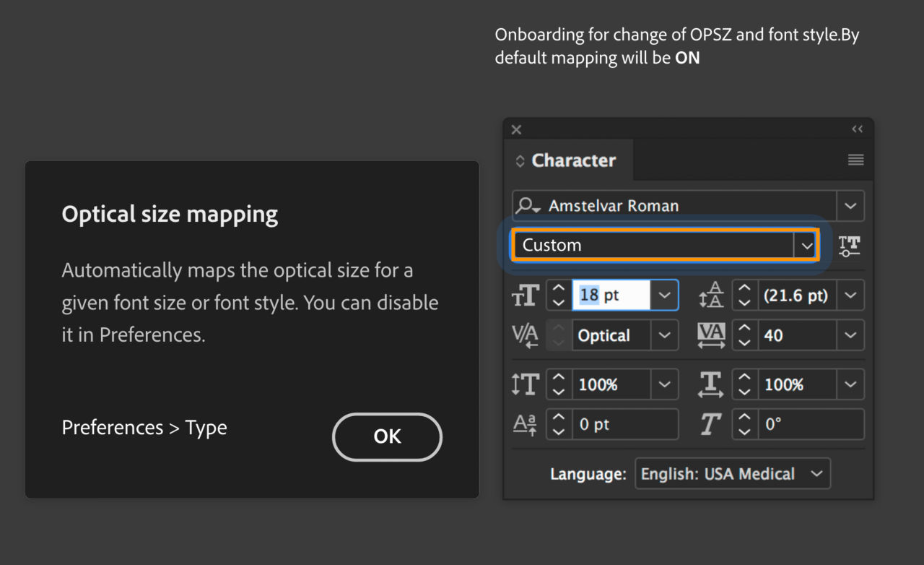924x565 pixels.
Task: Click the vertical scale icon
Action: [526, 384]
